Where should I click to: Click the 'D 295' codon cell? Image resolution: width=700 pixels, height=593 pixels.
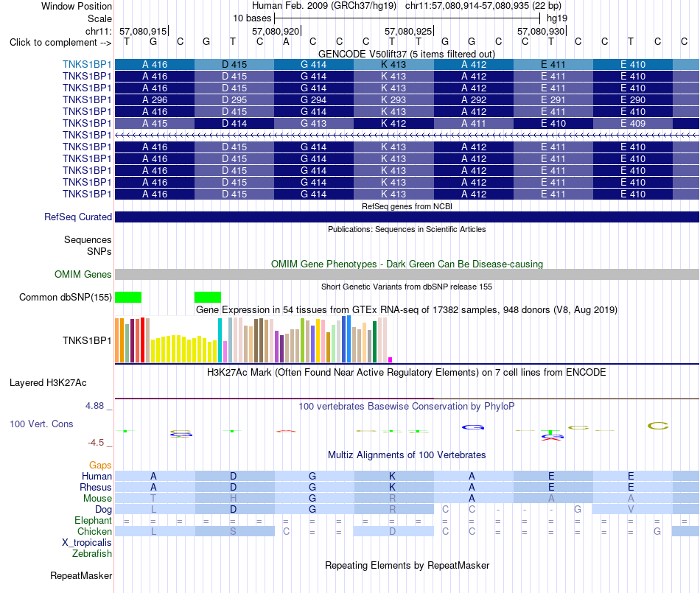234,100
